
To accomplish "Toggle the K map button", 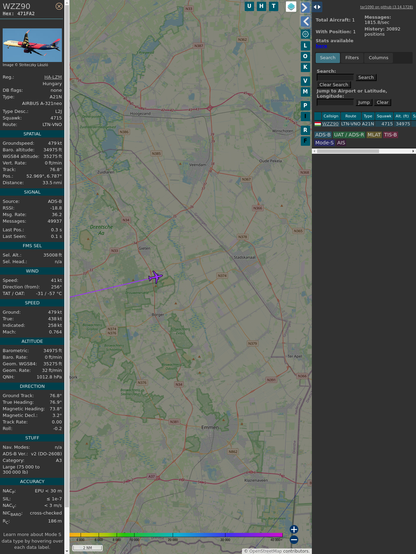I will coord(305,67).
